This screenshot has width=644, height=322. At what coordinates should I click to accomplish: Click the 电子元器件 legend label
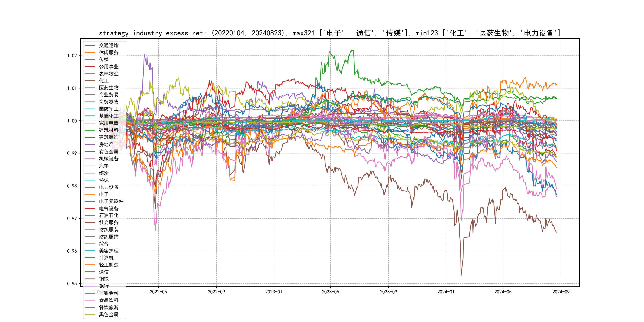(x=111, y=201)
